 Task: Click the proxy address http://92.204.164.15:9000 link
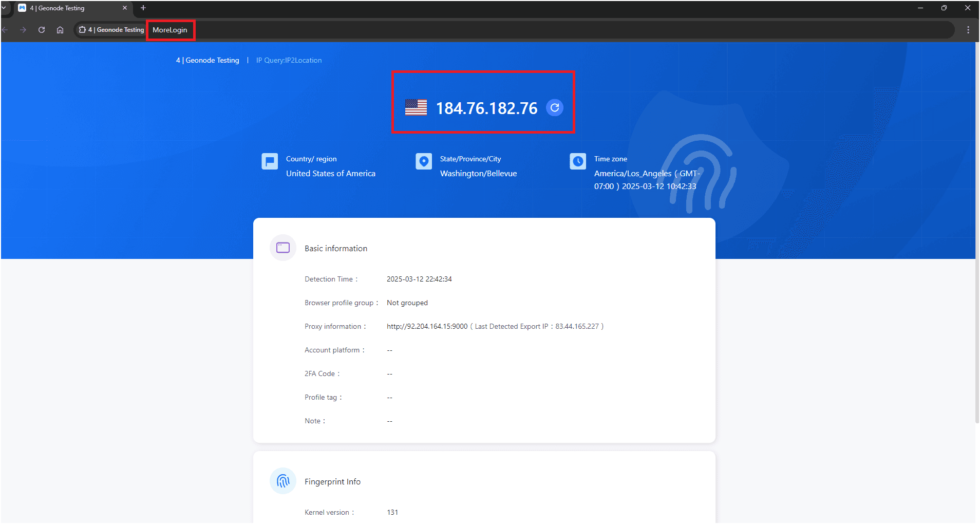pos(426,326)
